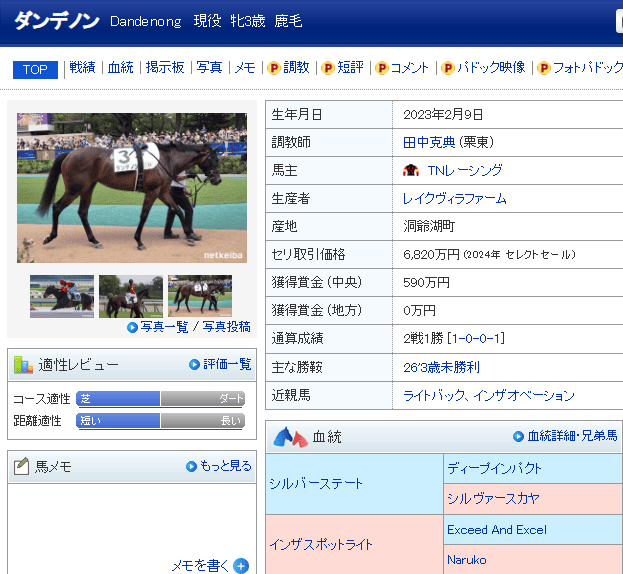Click the メモを書く write memo link
This screenshot has height=574, width=623.
pos(200,566)
